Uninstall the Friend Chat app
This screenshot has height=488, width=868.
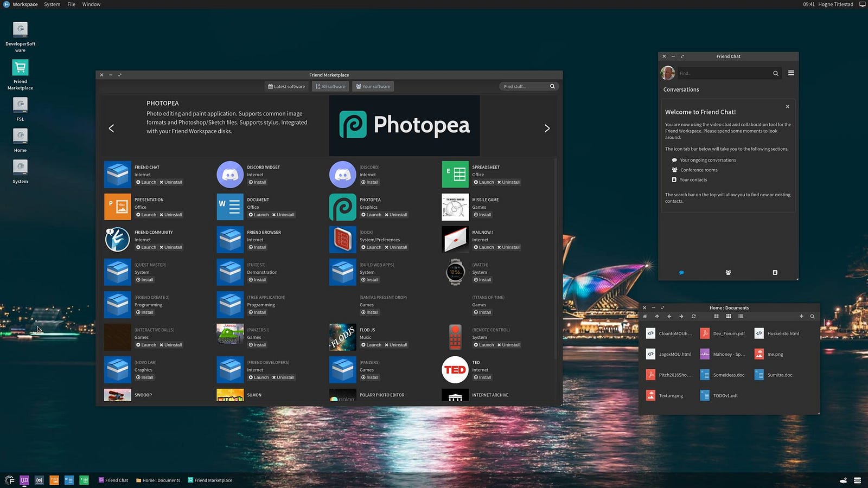(171, 182)
